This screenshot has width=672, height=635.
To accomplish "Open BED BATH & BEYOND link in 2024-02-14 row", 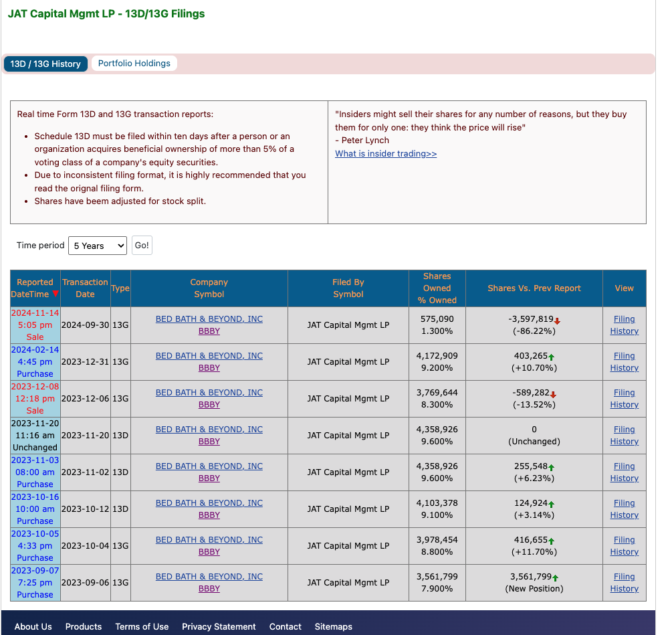I will (x=209, y=356).
